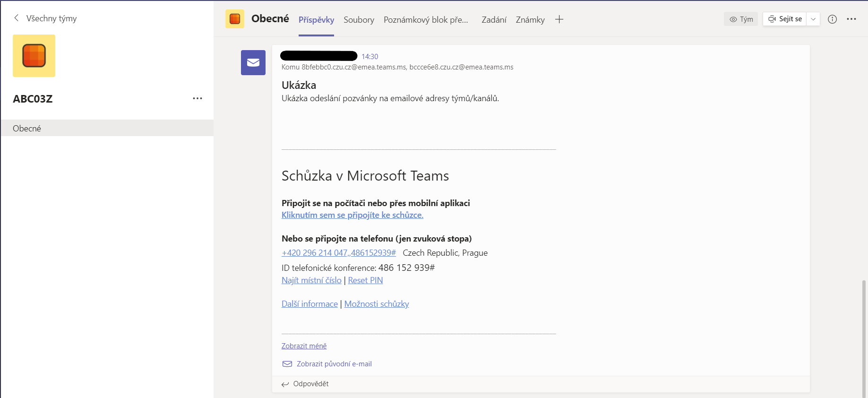Viewport: 868px width, 398px height.
Task: Click the 14:30 message timestamp
Action: pos(370,56)
